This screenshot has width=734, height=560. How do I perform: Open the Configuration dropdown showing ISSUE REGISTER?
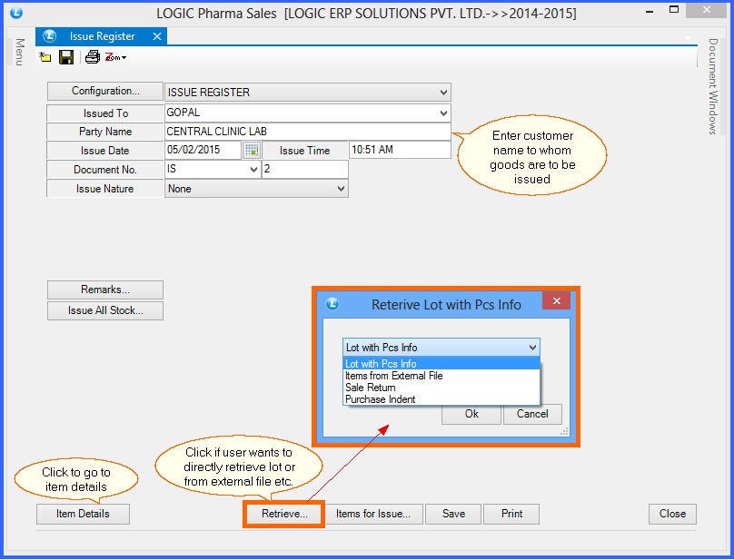tap(443, 92)
